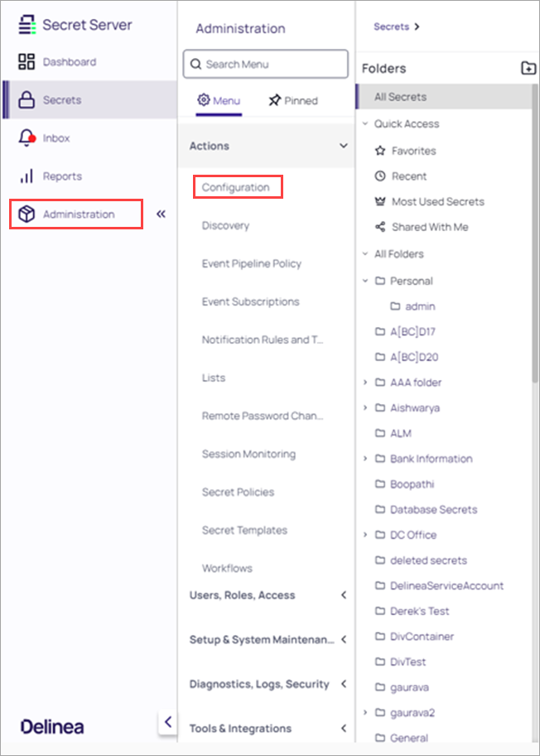Switch to the Pinned tab
The image size is (540, 756).
pyautogui.click(x=292, y=101)
